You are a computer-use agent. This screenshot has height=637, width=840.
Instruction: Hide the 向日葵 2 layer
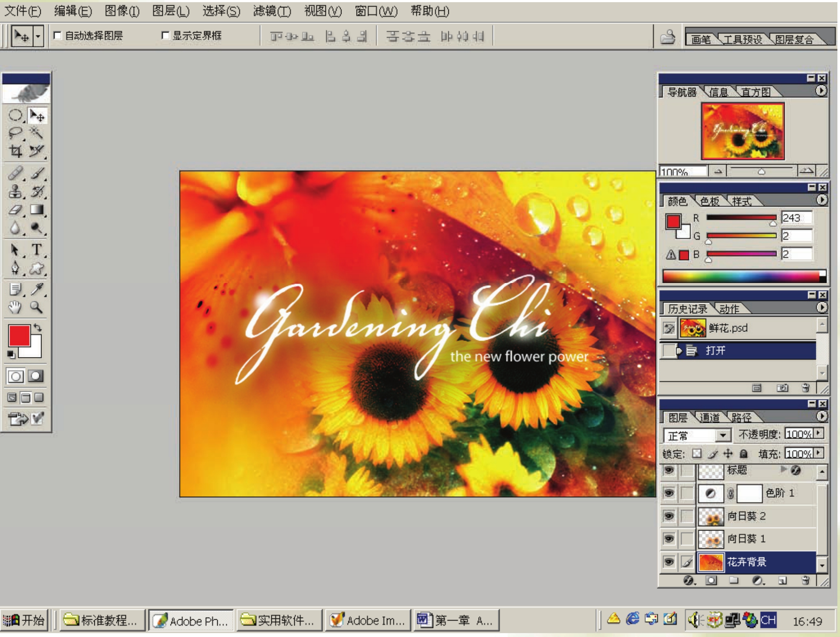pyautogui.click(x=669, y=516)
